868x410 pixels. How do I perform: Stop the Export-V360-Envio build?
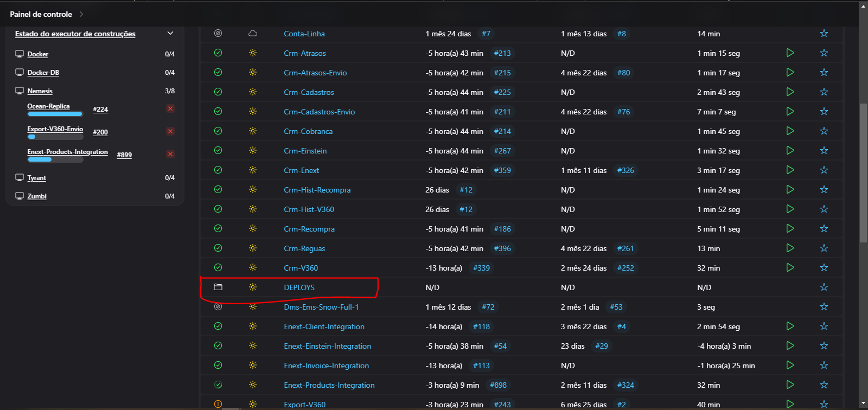[170, 132]
